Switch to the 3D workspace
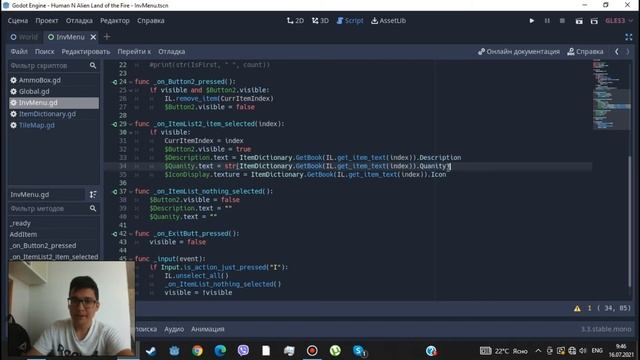 [x=320, y=20]
